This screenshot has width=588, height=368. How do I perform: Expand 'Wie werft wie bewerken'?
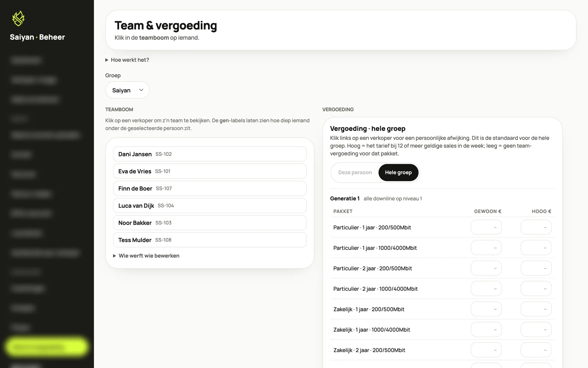point(146,256)
